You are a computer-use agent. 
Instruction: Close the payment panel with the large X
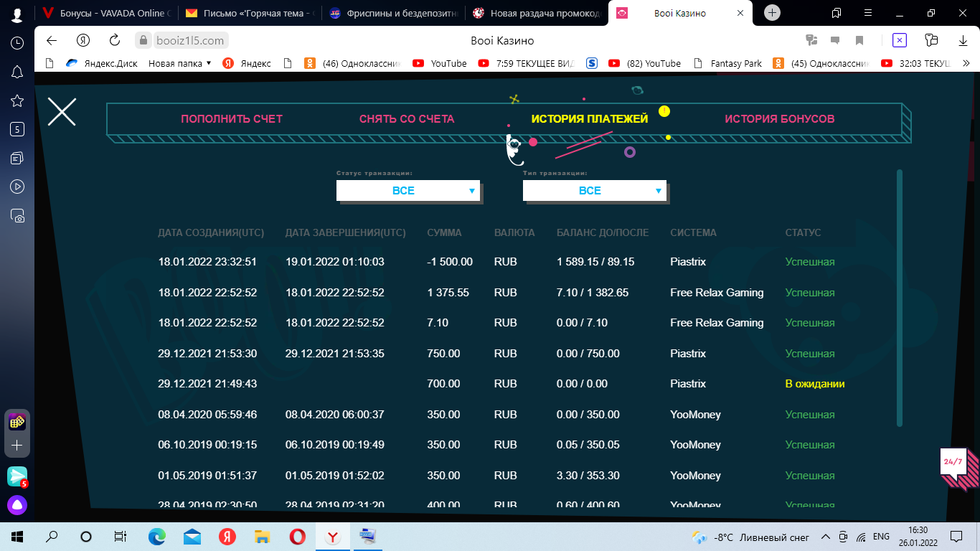tap(62, 111)
